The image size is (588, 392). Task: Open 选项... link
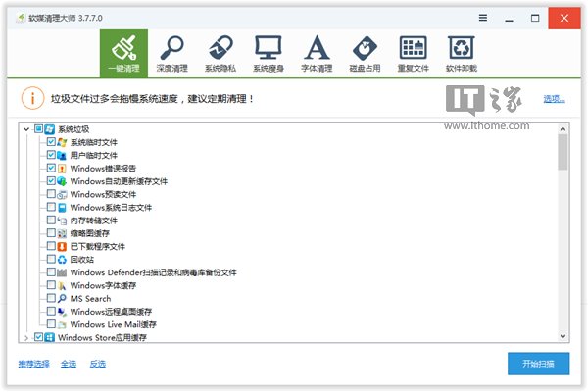(x=555, y=99)
